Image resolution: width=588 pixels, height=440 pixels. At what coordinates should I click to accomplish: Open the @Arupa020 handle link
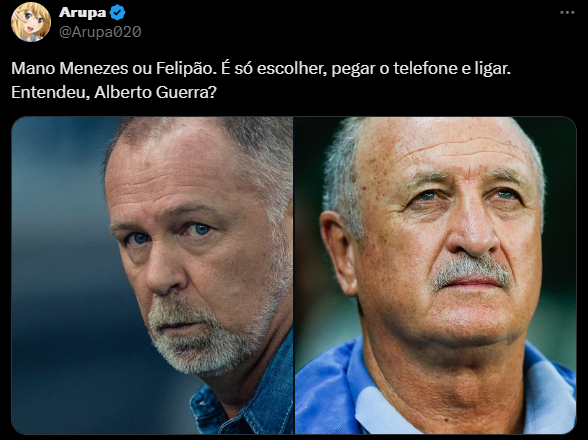pyautogui.click(x=100, y=32)
